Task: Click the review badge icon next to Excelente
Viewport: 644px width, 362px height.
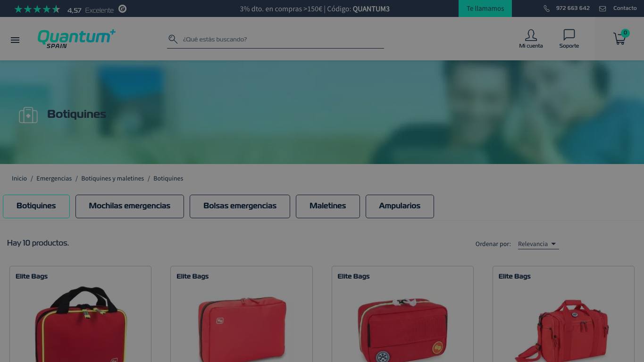Action: click(123, 8)
